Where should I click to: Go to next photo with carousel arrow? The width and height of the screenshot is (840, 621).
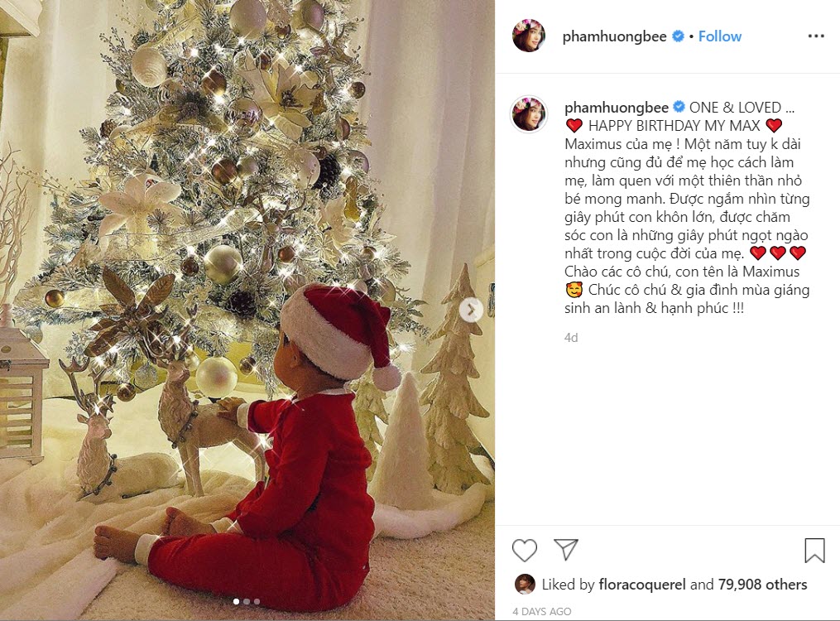coord(471,310)
